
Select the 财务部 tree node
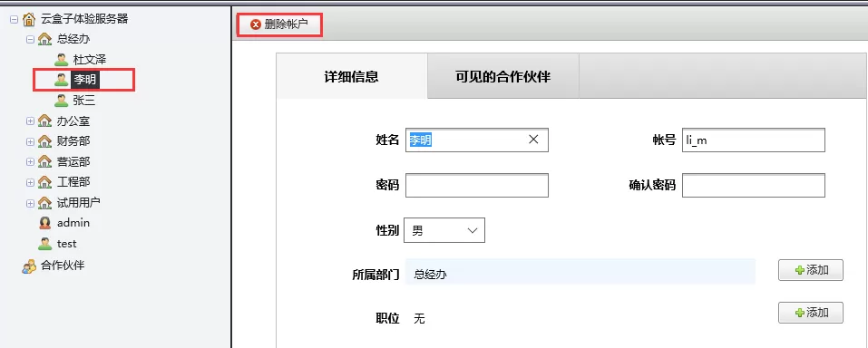(73, 141)
